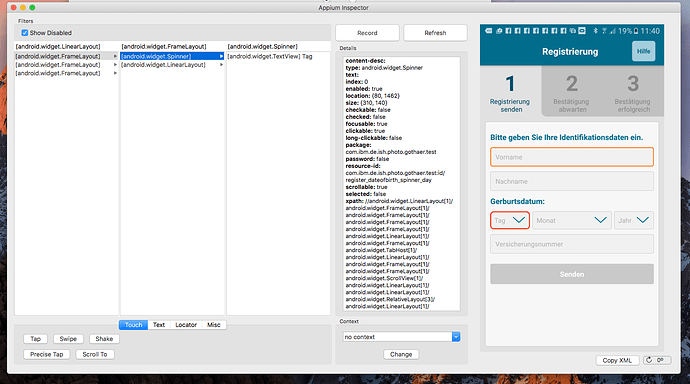Screen dimensions: 690x384
Task: Click the Wi-Fi icon in phone status bar
Action: pyautogui.click(x=604, y=31)
